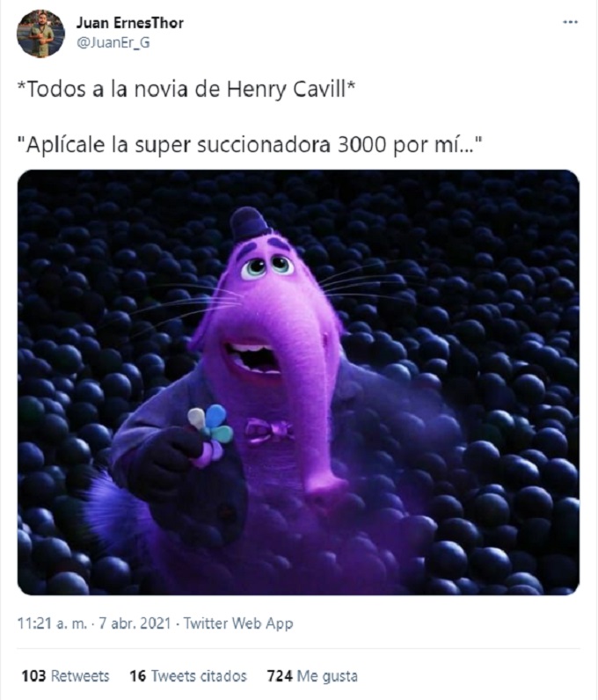Click the bold 724 likes number
598x700 pixels.
pyautogui.click(x=280, y=676)
